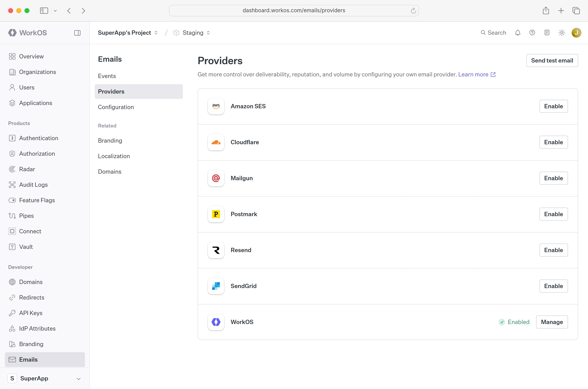This screenshot has height=389, width=588.
Task: Manage the WorkOS email provider
Action: coord(552,322)
